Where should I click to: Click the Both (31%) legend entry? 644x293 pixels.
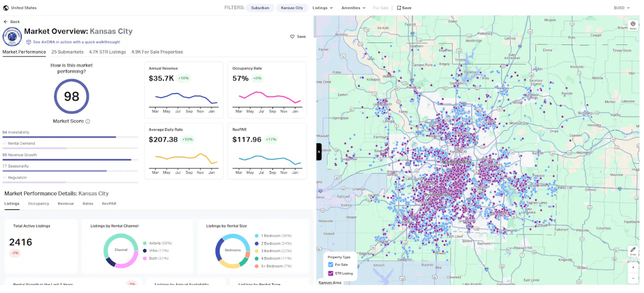pos(156,258)
